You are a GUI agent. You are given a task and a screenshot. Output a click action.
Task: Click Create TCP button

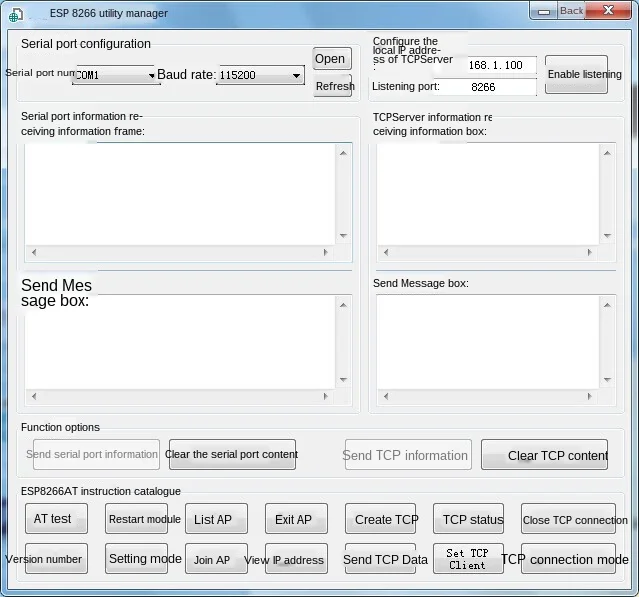point(380,519)
